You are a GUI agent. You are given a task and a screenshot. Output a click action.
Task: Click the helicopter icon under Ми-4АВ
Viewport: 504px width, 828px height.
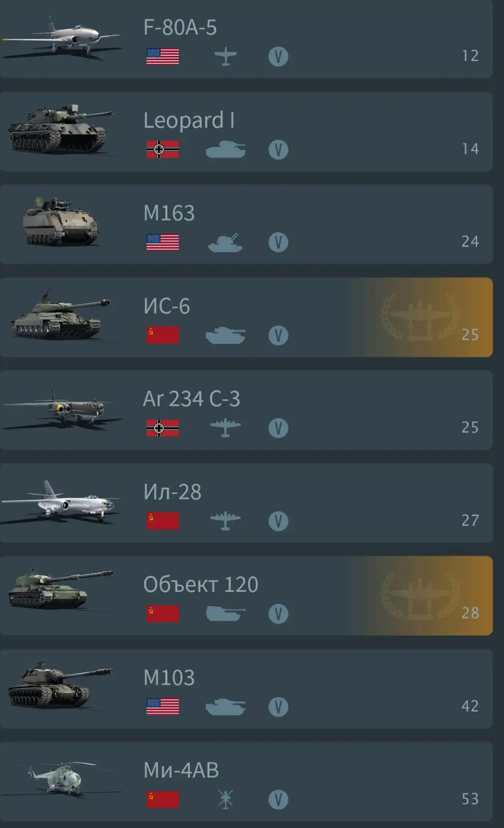tap(226, 800)
